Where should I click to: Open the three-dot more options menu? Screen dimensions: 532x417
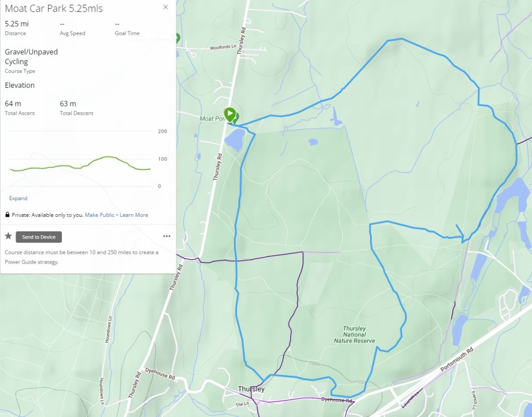167,237
